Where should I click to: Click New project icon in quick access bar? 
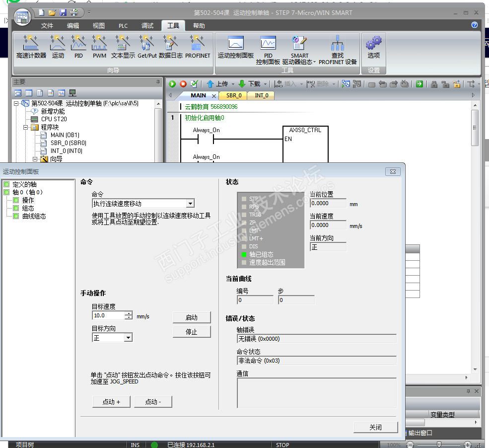(42, 12)
